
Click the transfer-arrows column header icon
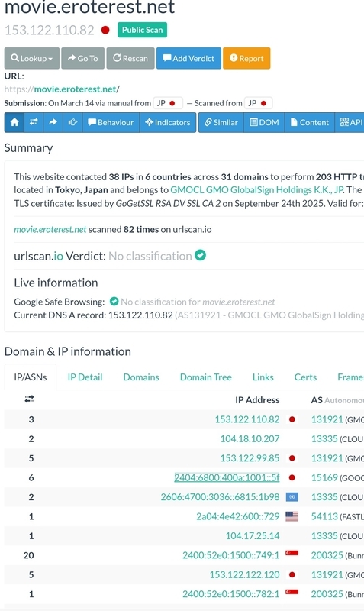point(29,399)
